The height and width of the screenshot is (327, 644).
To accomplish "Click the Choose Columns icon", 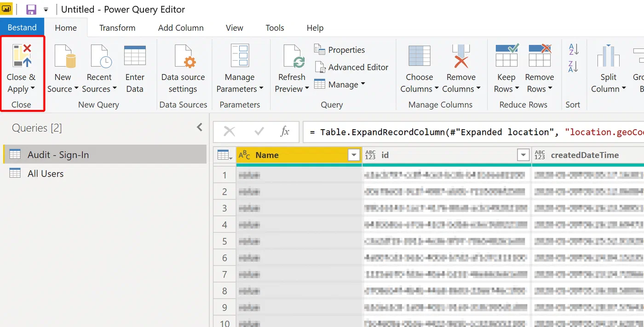I will [420, 56].
